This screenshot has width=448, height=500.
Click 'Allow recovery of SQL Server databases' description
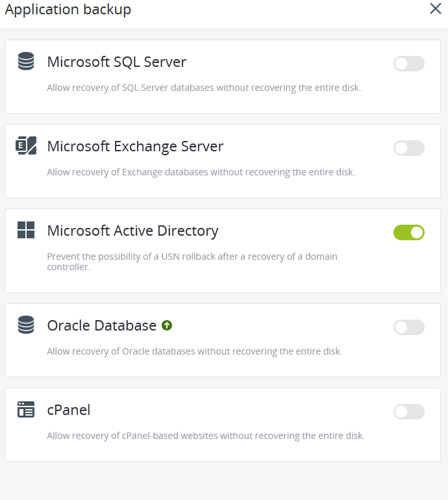pos(204,88)
